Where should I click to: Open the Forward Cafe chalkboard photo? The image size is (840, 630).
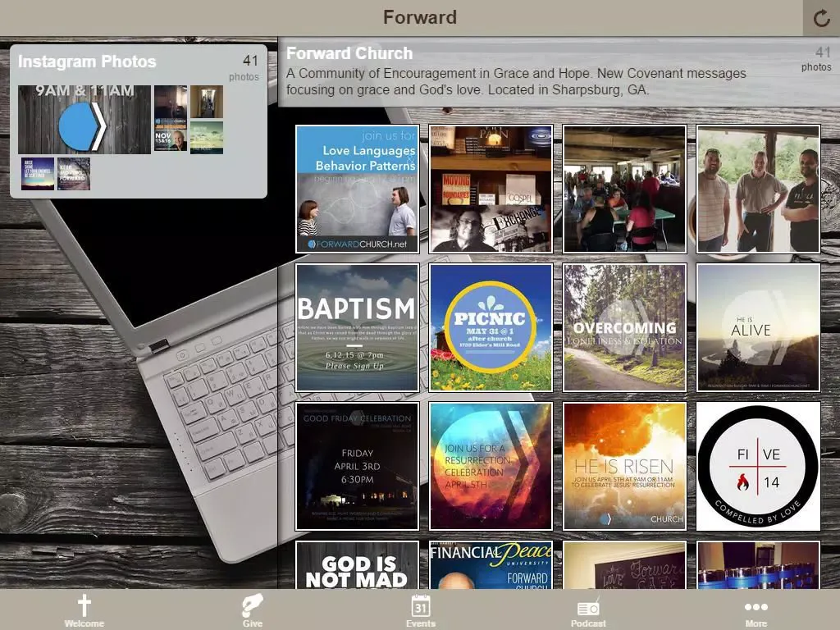624,564
